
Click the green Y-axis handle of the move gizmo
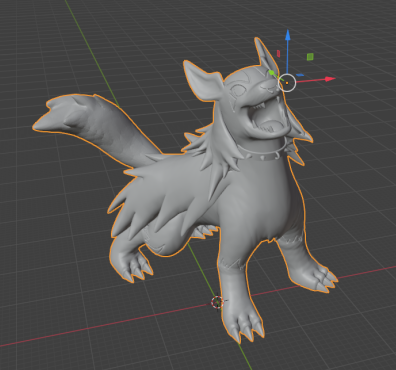(271, 73)
